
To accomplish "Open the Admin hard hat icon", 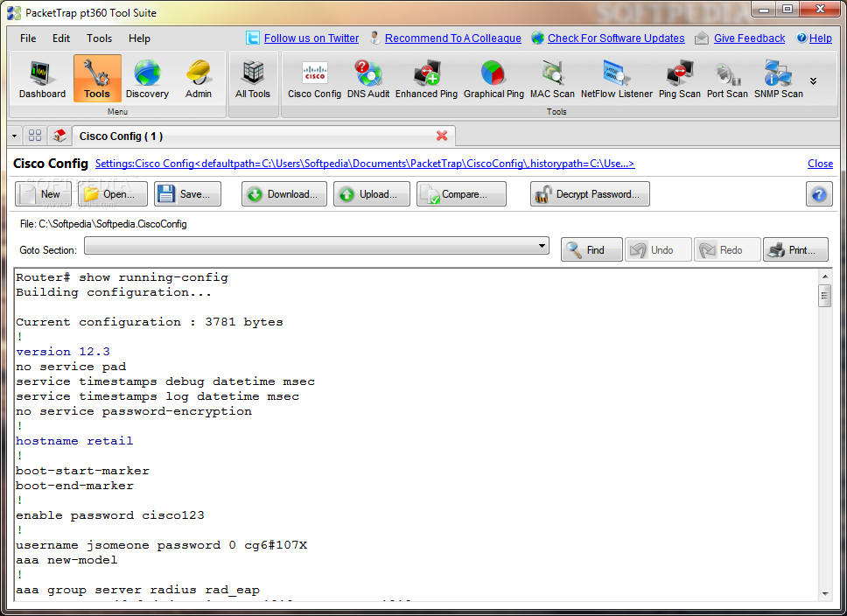I will tap(199, 79).
